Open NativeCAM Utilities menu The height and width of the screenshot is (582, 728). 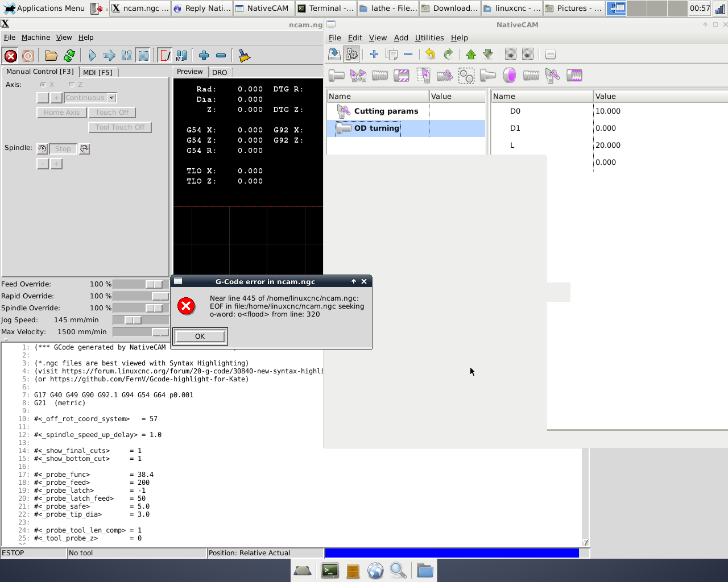429,38
